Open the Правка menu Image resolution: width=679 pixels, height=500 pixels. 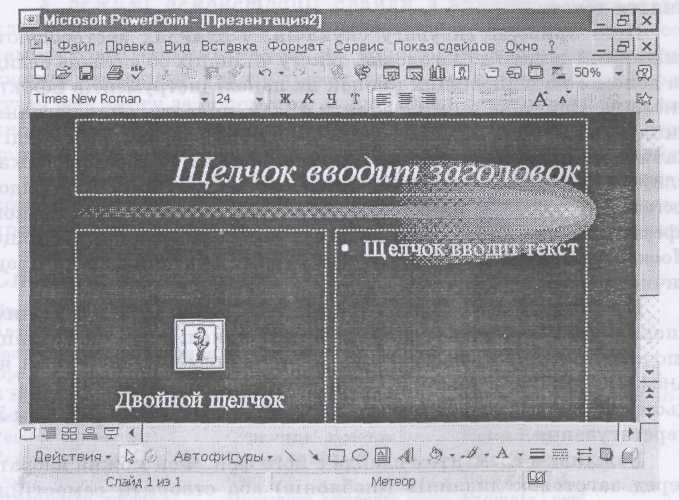[129, 46]
